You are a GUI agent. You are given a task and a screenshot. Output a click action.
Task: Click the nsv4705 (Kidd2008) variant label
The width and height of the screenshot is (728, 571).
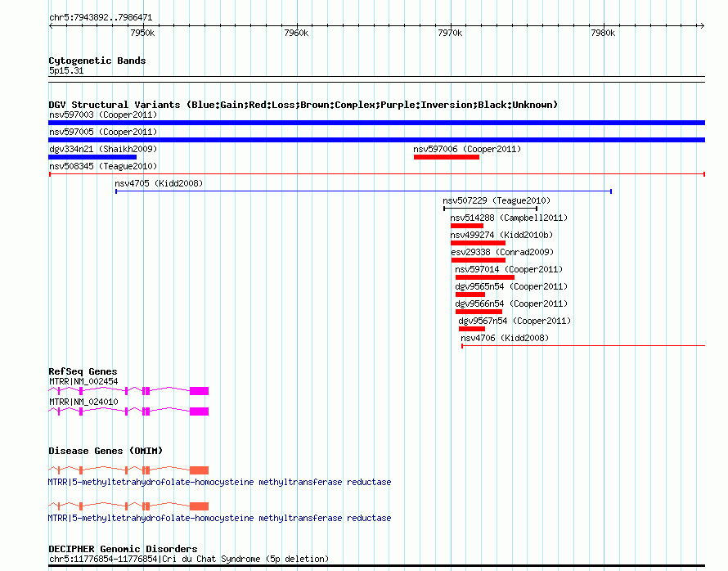(159, 184)
